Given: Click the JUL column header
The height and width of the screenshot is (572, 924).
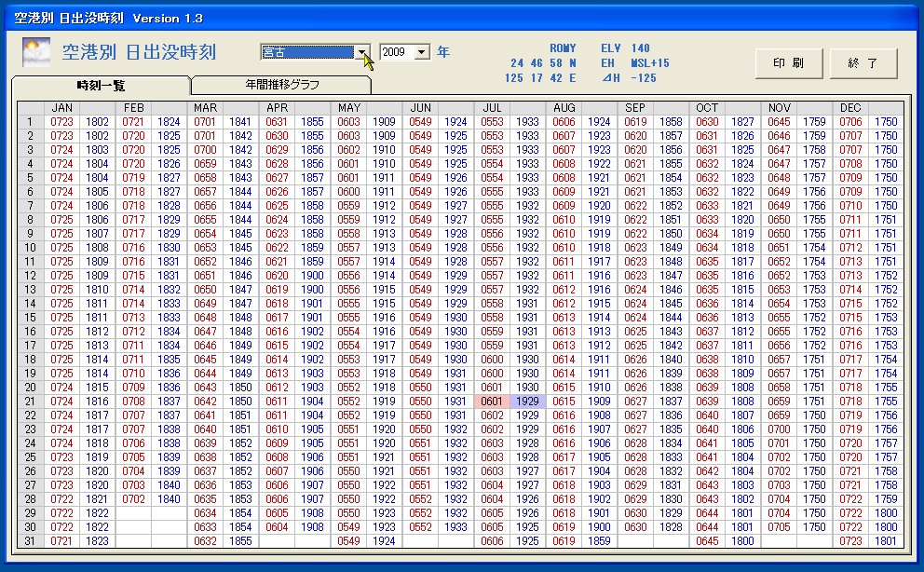Looking at the screenshot, I should pos(492,108).
